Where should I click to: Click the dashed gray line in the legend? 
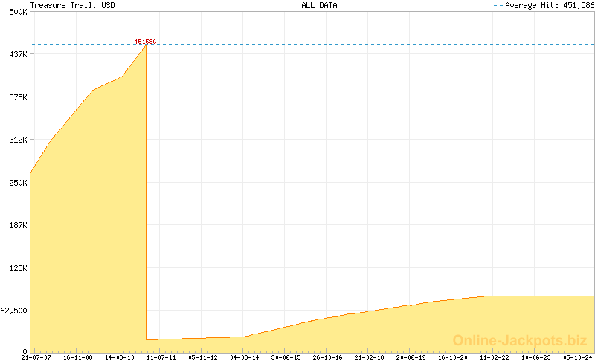click(x=498, y=5)
